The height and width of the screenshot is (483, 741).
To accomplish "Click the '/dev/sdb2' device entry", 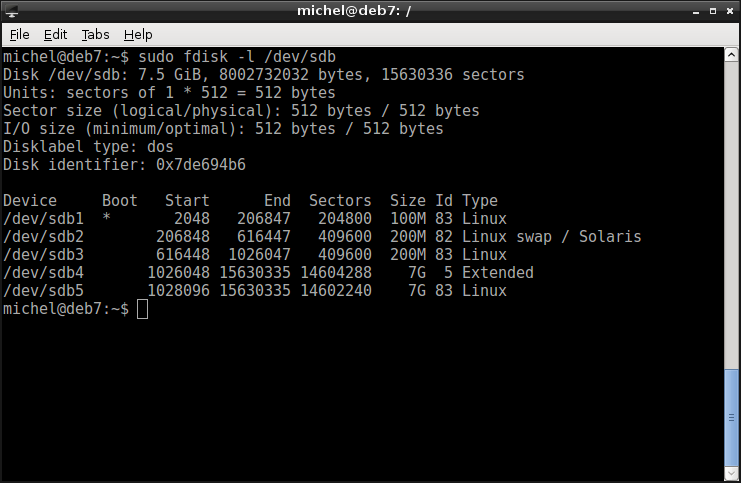I will click(43, 236).
